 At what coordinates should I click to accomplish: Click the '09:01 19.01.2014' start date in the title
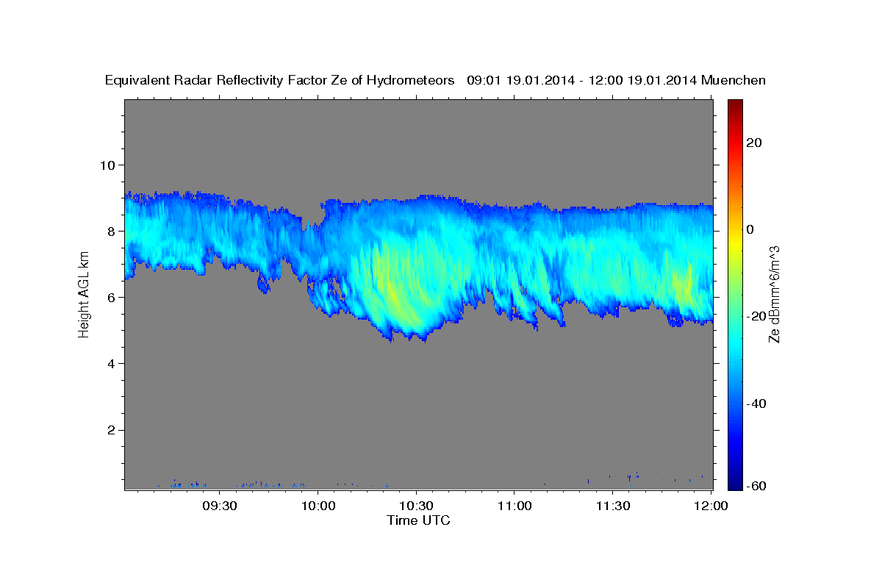pyautogui.click(x=520, y=81)
